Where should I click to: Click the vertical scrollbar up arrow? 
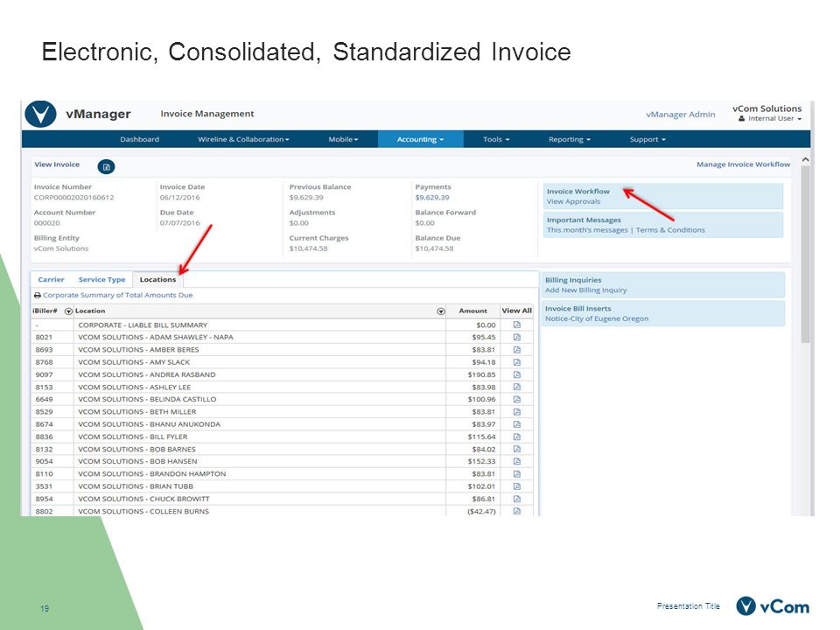[x=805, y=159]
